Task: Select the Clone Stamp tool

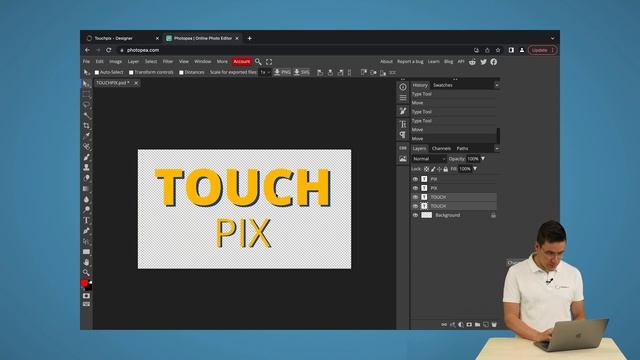Action: (x=86, y=167)
